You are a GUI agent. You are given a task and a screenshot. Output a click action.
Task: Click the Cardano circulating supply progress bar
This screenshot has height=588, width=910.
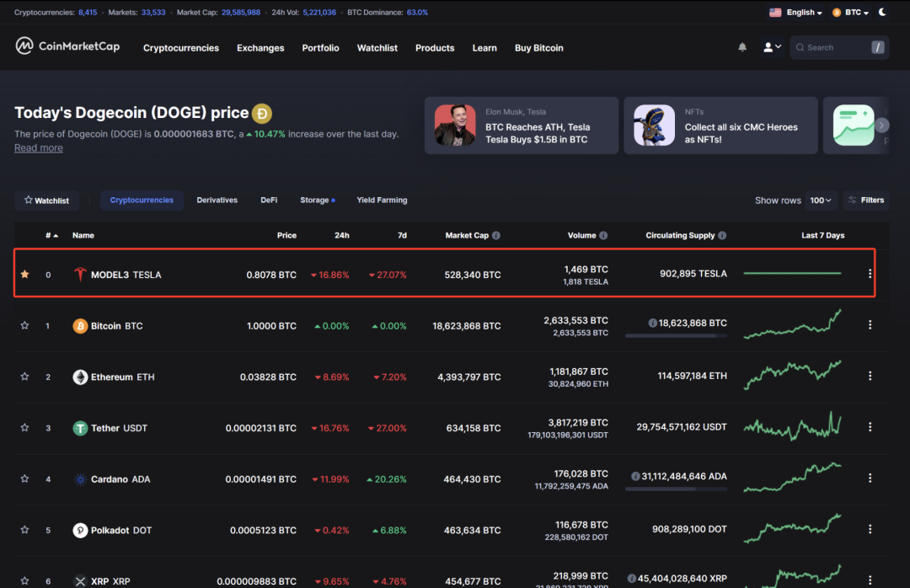[x=676, y=489]
